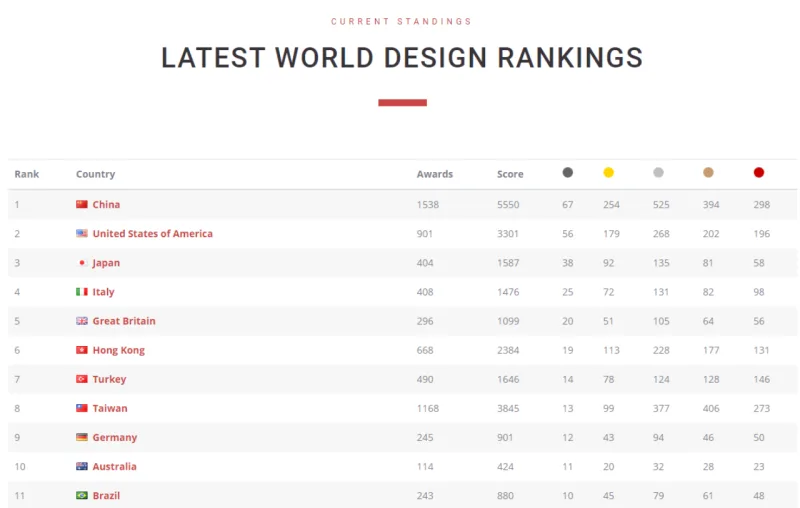Viewport: 800px width, 508px height.
Task: Open the Hong Kong country link
Action: pyautogui.click(x=118, y=350)
